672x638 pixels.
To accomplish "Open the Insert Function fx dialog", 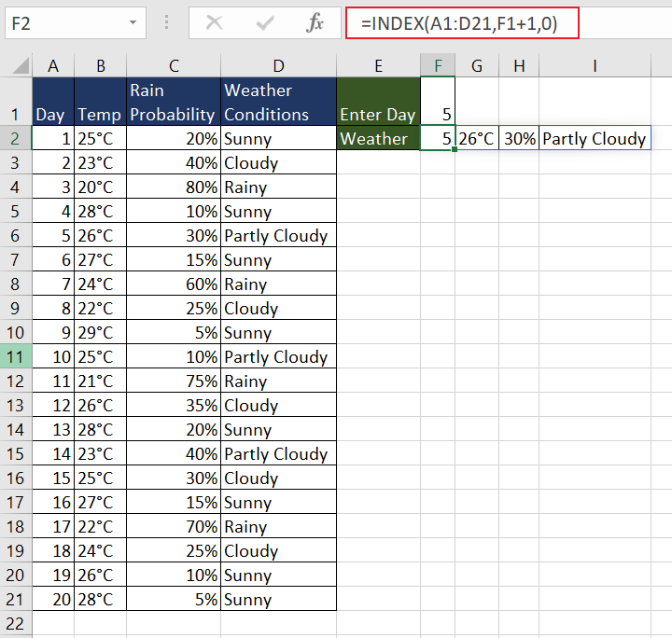I will (x=315, y=23).
